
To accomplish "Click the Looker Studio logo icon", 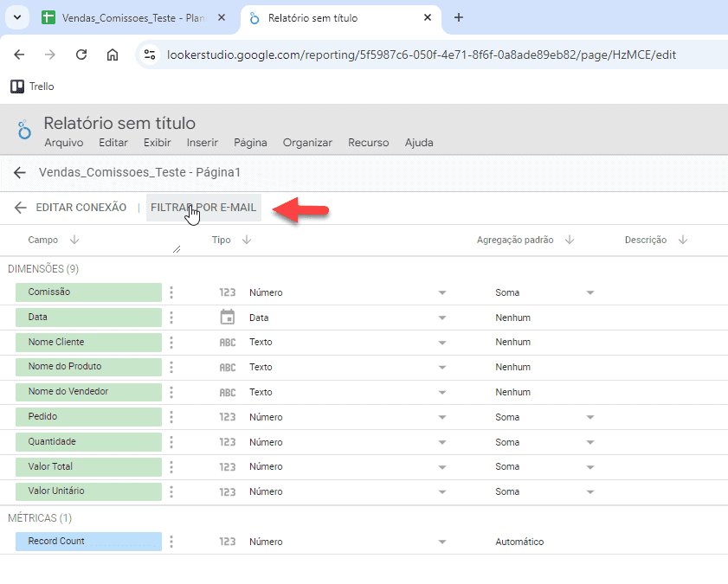I will pos(24,130).
